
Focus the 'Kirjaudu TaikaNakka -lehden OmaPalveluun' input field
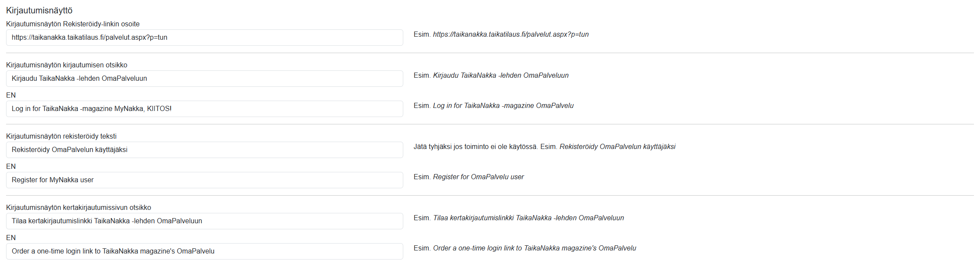pos(204,79)
